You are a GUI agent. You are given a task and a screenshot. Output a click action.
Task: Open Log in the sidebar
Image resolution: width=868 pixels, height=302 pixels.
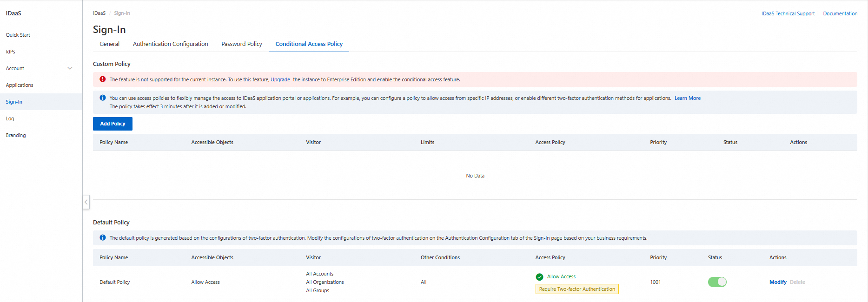pos(10,118)
